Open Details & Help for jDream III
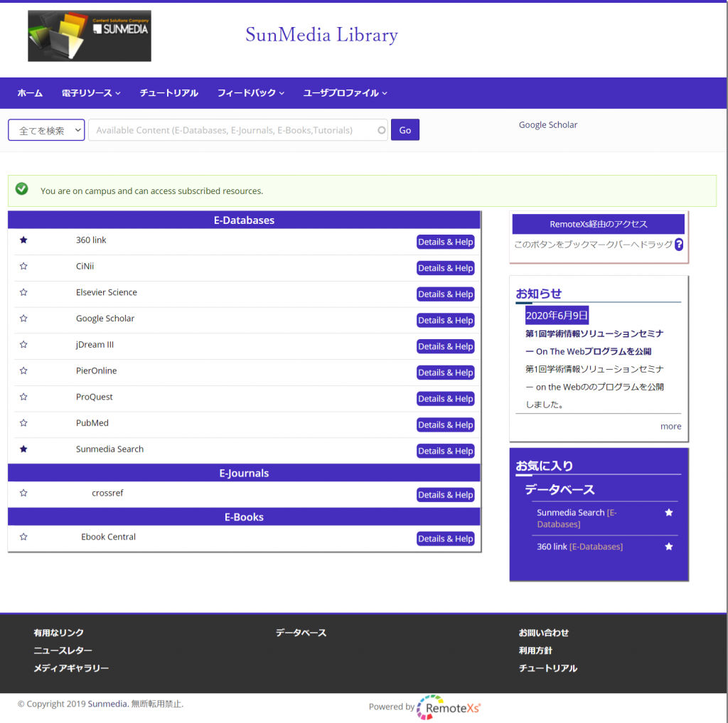 coord(445,346)
